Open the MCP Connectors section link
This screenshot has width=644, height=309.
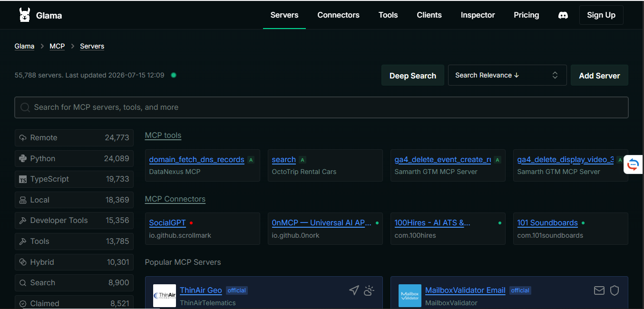tap(175, 199)
